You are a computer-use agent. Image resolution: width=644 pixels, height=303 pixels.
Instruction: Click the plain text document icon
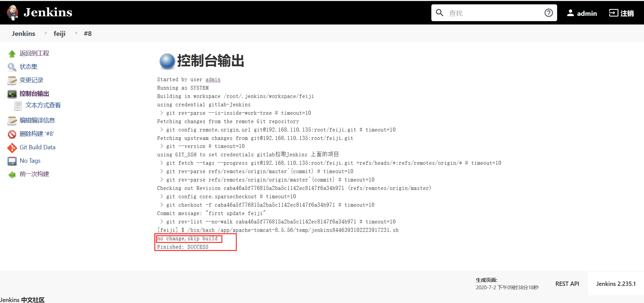[x=18, y=106]
